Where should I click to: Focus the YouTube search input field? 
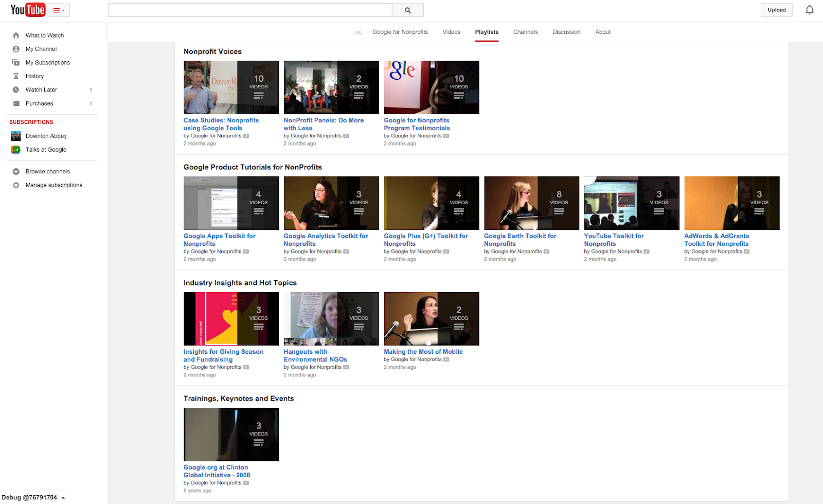point(250,10)
